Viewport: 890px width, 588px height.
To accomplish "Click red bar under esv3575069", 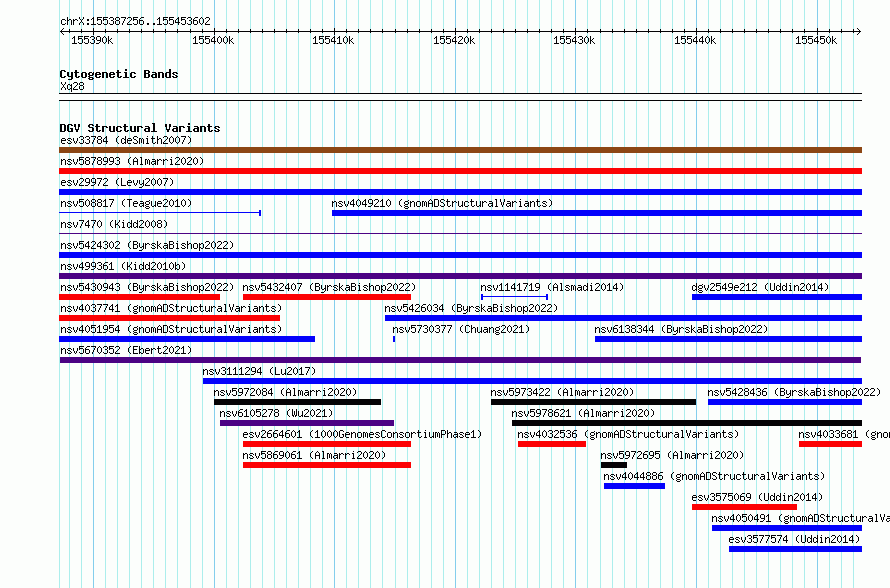I will point(744,507).
